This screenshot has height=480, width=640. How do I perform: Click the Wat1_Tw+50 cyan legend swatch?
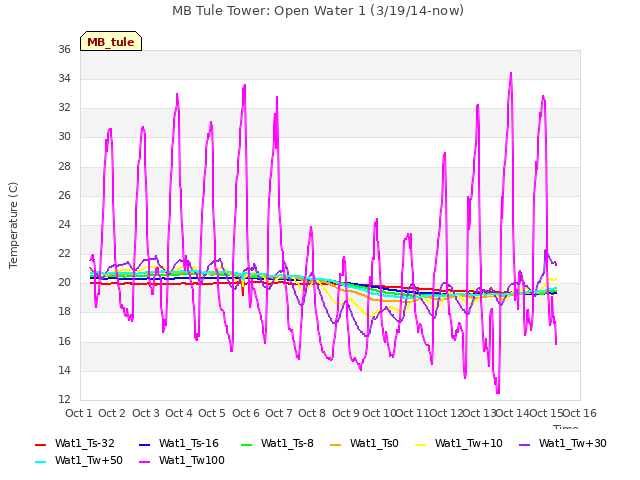(40, 462)
